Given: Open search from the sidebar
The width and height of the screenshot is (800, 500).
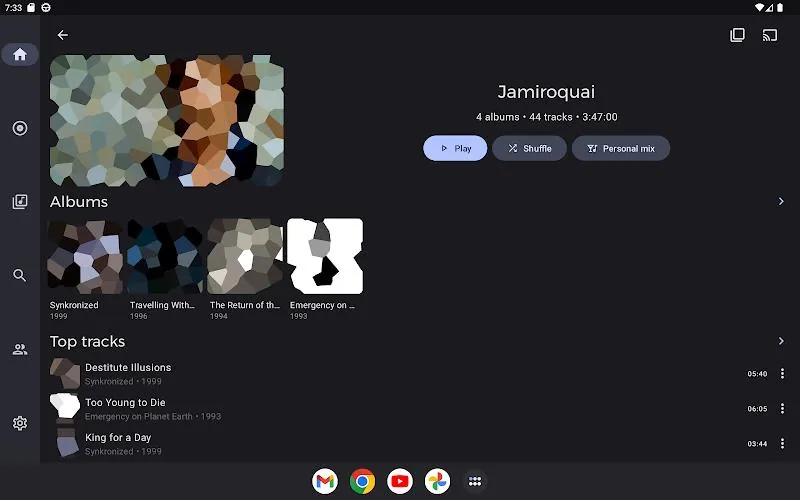Looking at the screenshot, I should click(20, 276).
